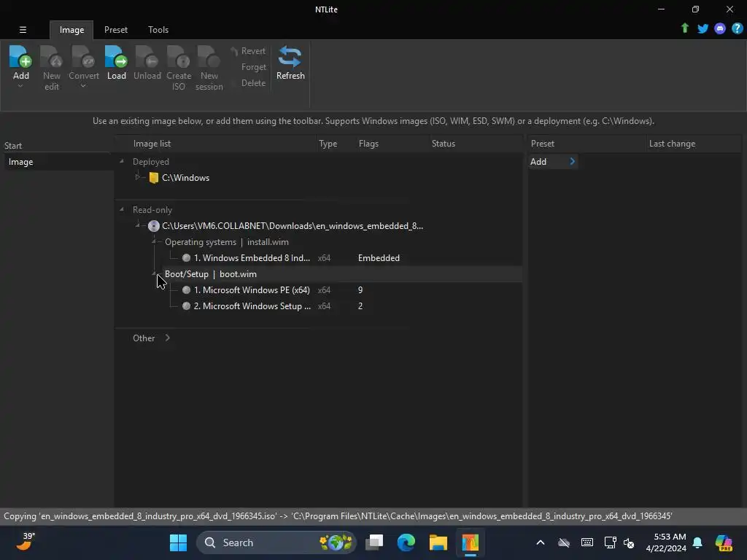The width and height of the screenshot is (747, 560).
Task: Click the Embedded flag text
Action: (x=379, y=257)
